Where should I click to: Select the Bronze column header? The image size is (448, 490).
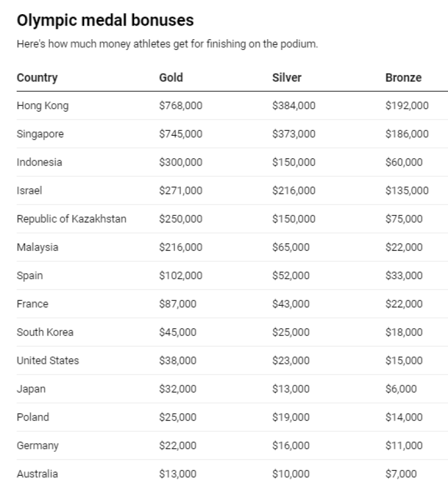(x=403, y=77)
